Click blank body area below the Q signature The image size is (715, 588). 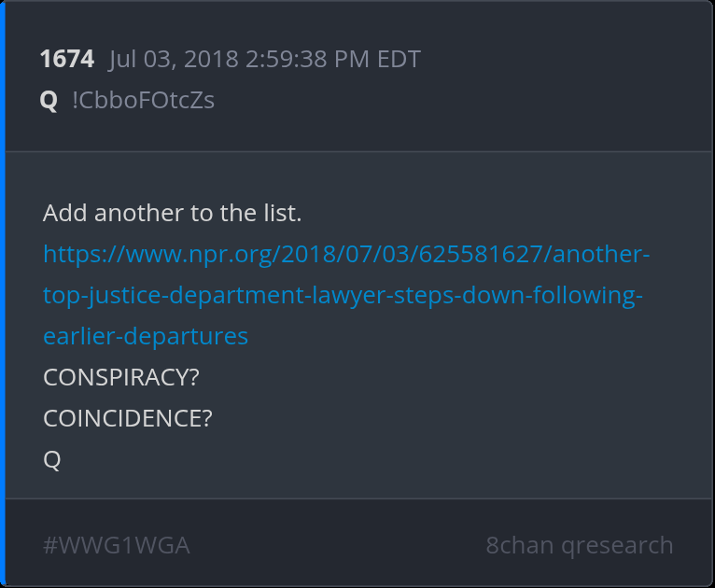(x=355, y=481)
